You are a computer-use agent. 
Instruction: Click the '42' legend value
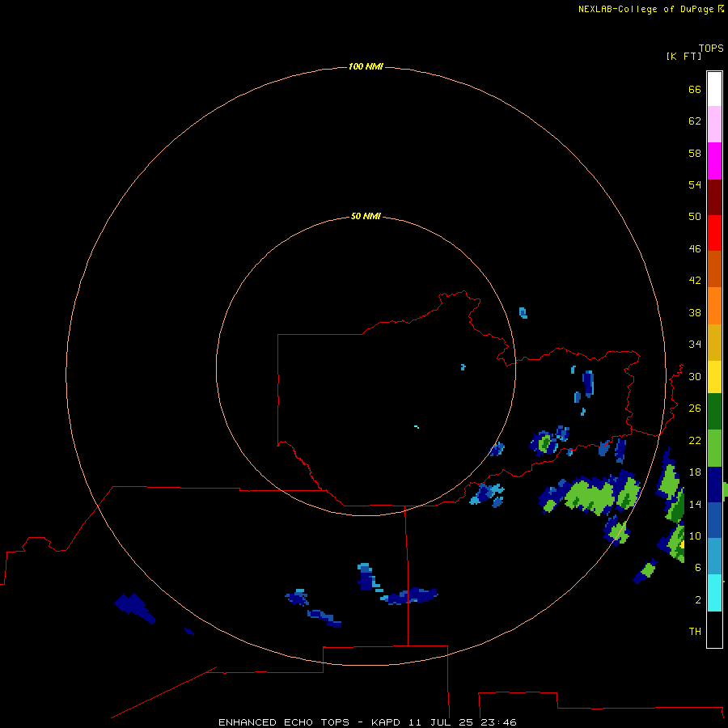tap(695, 281)
